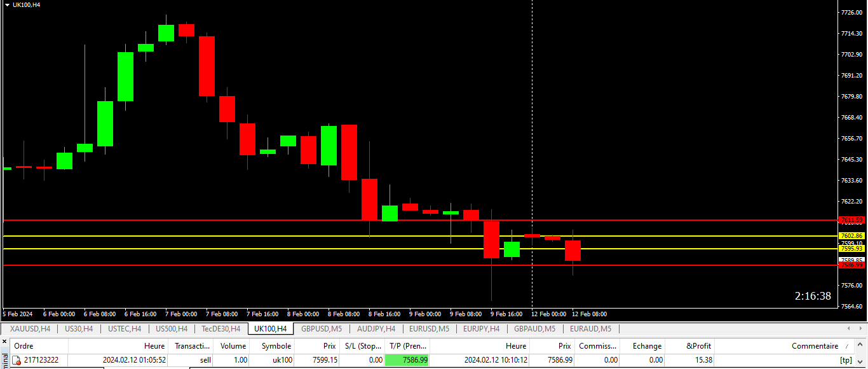Go to the TecDE30,H4 chart tab
This screenshot has width=868, height=369.
click(x=220, y=329)
